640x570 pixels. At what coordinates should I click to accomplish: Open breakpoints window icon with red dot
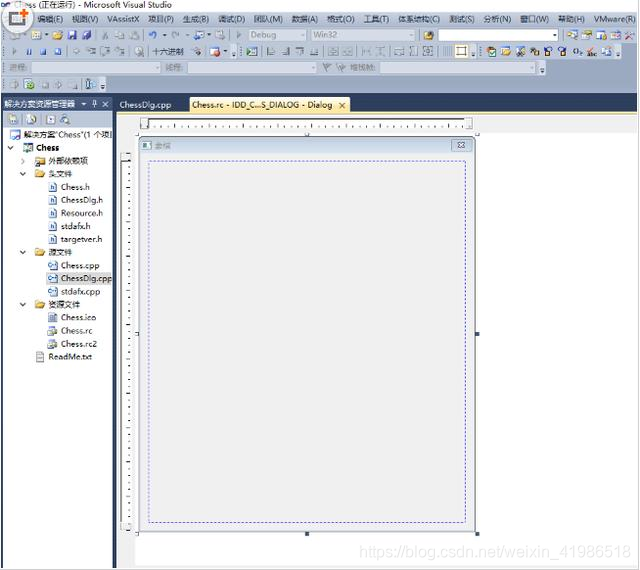[215, 51]
